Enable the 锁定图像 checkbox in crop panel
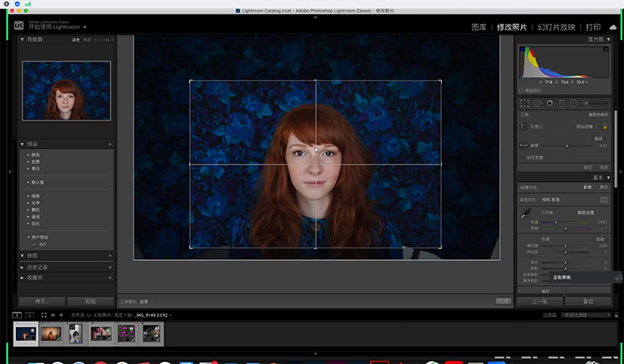Image resolution: width=624 pixels, height=364 pixels. coord(521,156)
